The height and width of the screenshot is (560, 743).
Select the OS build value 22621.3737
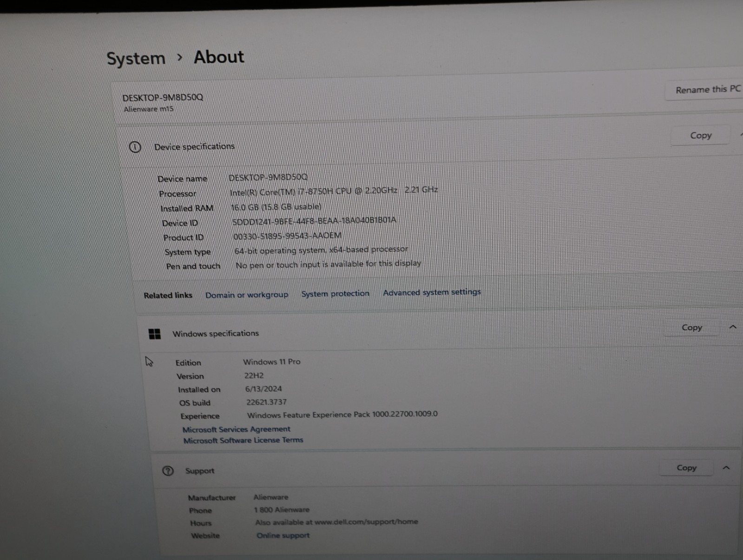[x=266, y=402]
